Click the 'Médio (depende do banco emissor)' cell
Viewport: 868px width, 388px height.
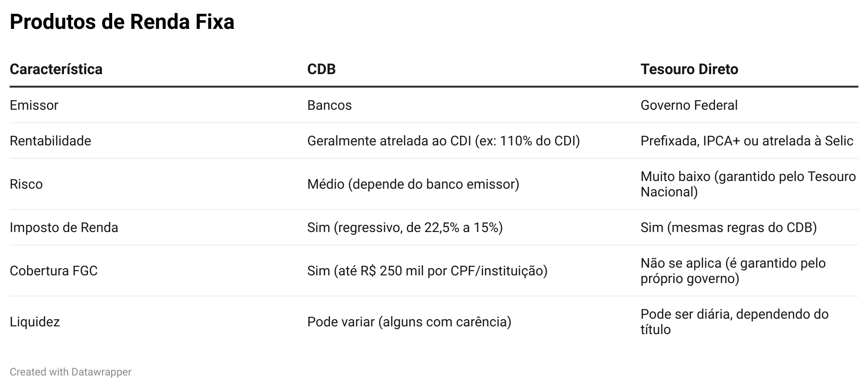413,184
